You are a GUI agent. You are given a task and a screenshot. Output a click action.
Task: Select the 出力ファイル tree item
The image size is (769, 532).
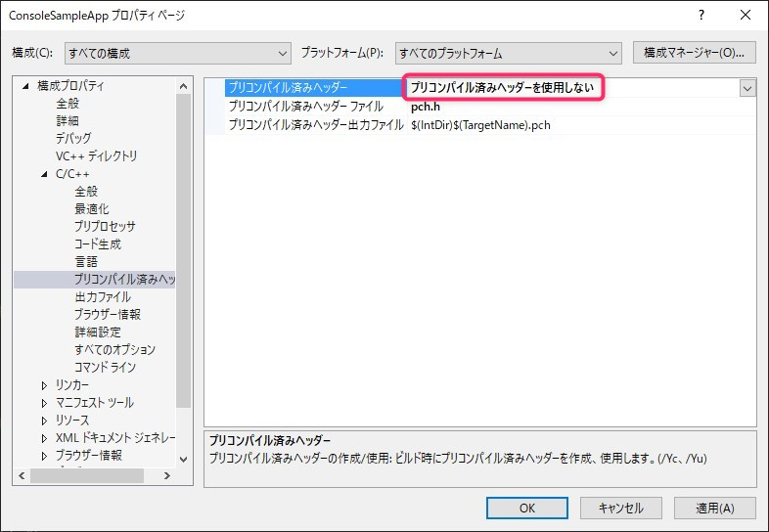[103, 297]
